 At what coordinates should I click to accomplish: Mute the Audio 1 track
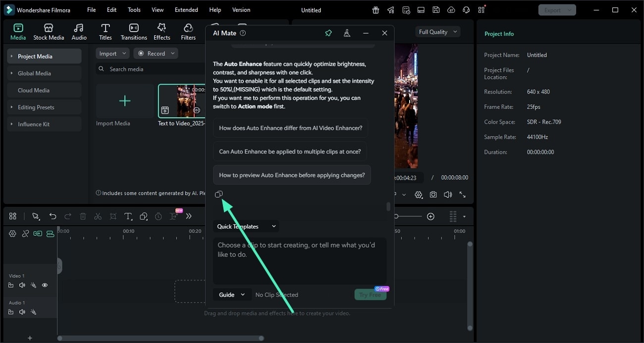[22, 312]
